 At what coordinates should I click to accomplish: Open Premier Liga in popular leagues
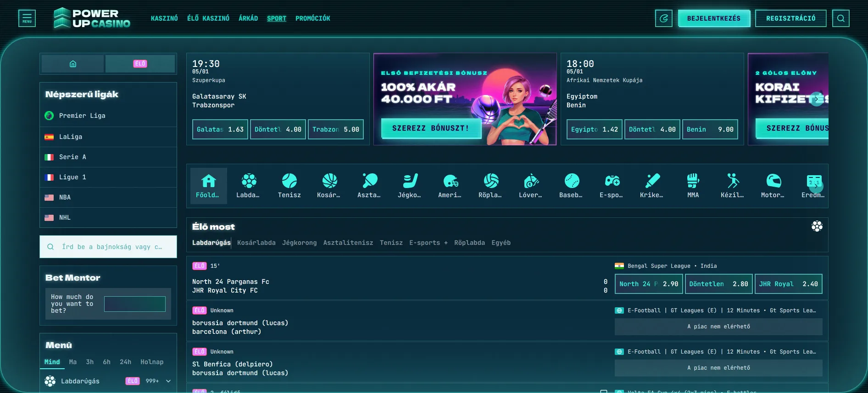(108, 116)
